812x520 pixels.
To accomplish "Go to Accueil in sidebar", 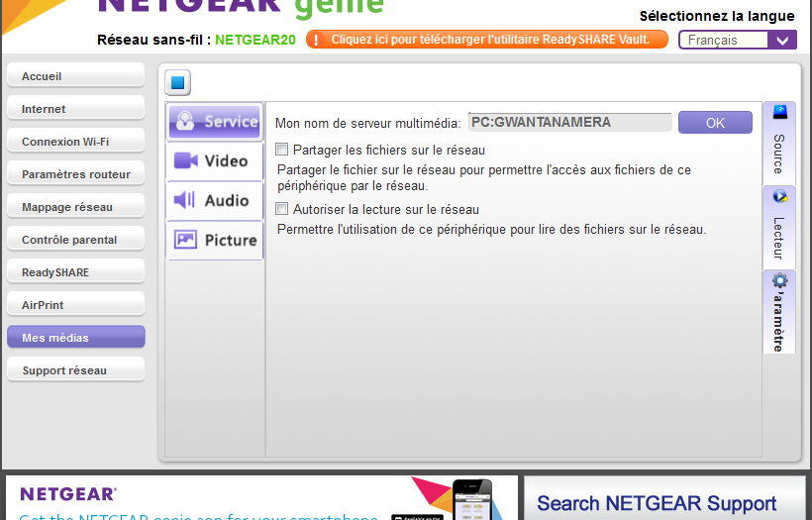I will click(75, 76).
